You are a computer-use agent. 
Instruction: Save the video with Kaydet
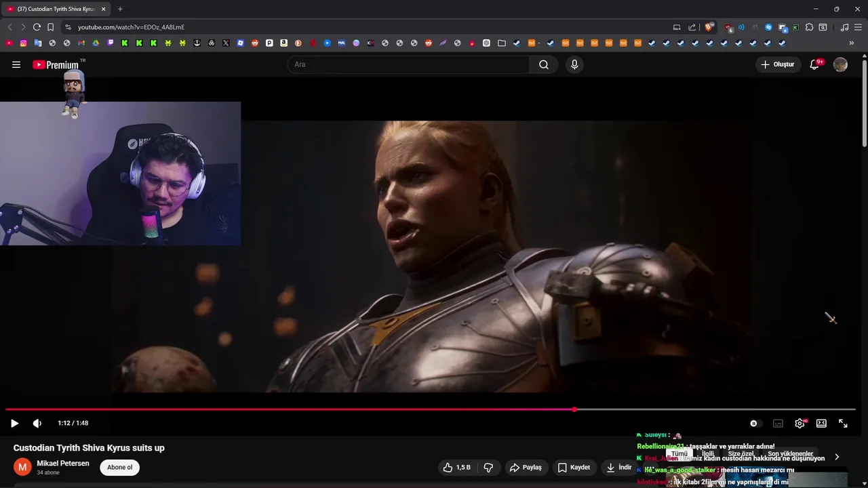(x=574, y=467)
